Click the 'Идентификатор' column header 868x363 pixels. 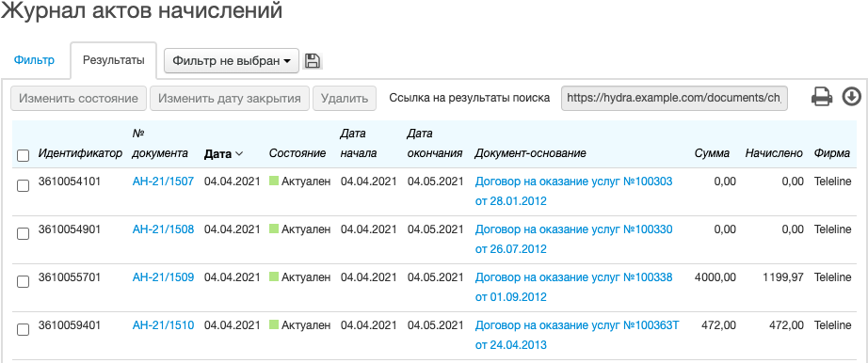[80, 153]
